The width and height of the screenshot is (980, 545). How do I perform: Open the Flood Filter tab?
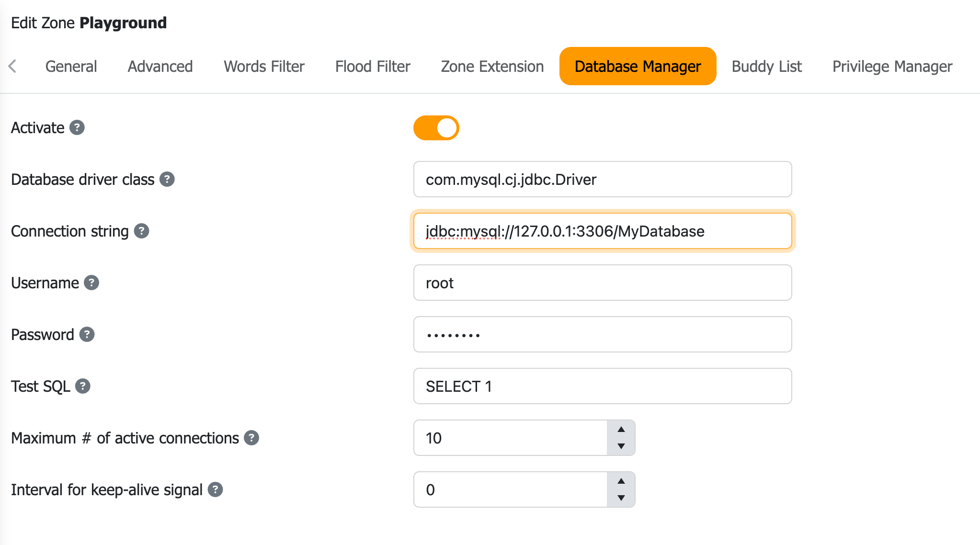(x=373, y=66)
